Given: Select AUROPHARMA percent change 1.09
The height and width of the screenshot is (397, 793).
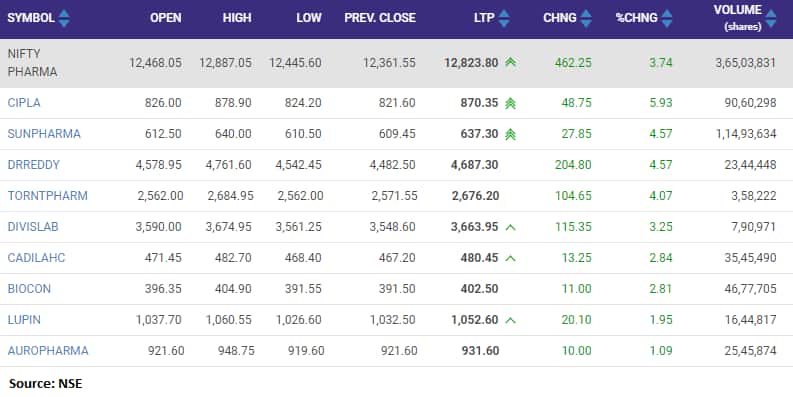Looking at the screenshot, I should click(x=661, y=350).
